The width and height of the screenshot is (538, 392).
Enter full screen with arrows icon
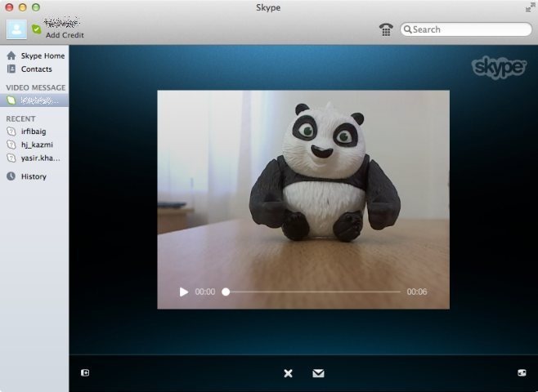pos(531,7)
